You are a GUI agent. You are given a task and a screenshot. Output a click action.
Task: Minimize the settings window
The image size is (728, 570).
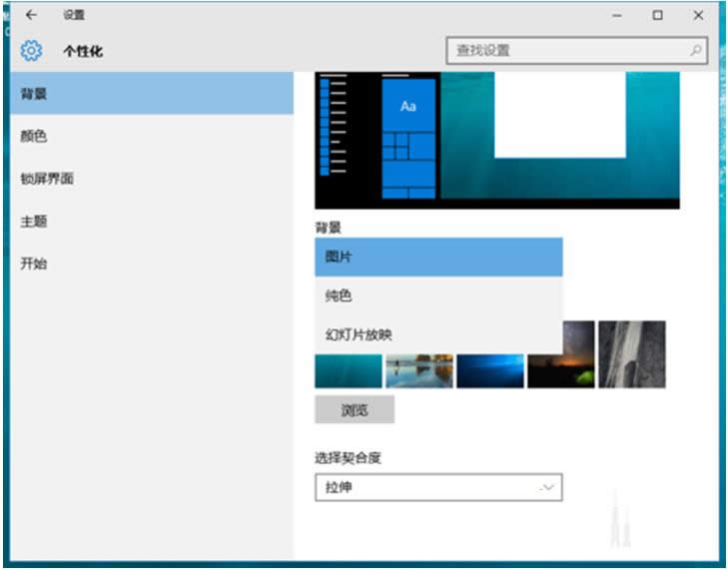(x=616, y=15)
